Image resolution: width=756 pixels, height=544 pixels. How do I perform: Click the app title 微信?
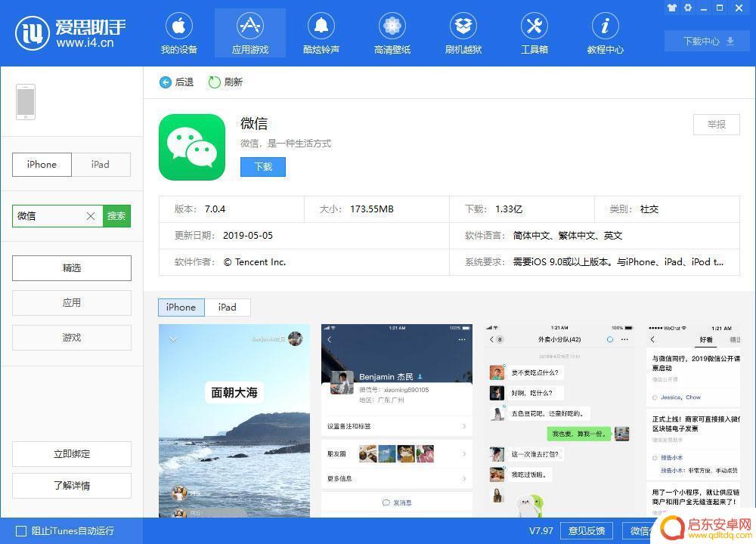(x=253, y=124)
